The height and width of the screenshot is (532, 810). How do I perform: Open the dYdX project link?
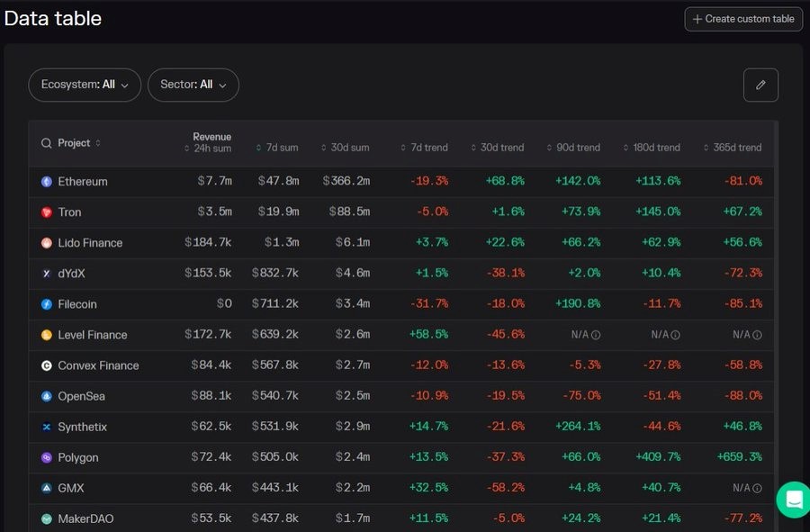71,274
